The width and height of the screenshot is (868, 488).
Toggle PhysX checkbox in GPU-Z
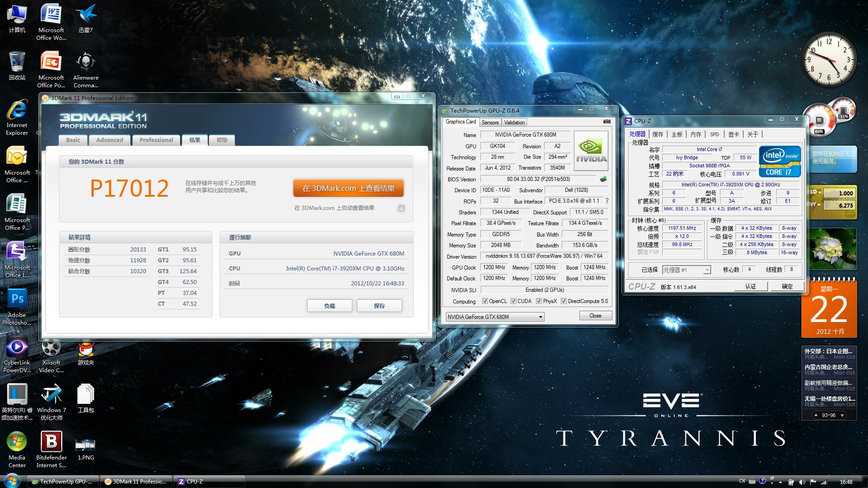pyautogui.click(x=539, y=301)
